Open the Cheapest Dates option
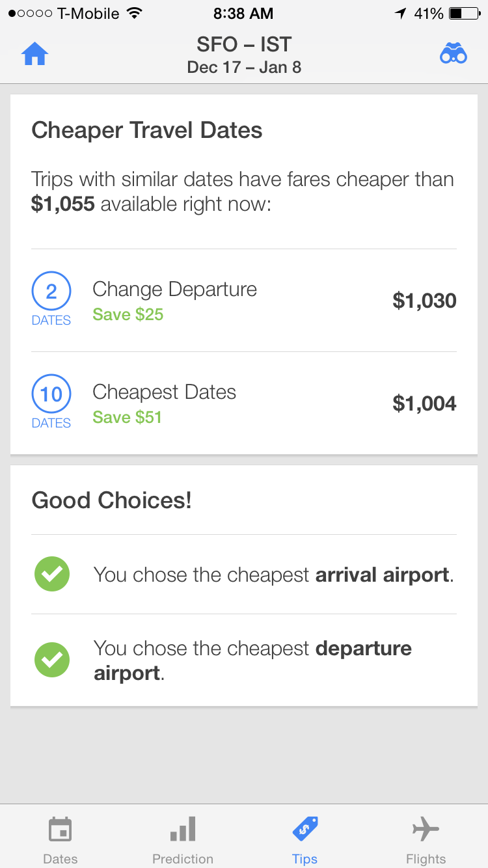Image resolution: width=488 pixels, height=868 pixels. point(164,392)
